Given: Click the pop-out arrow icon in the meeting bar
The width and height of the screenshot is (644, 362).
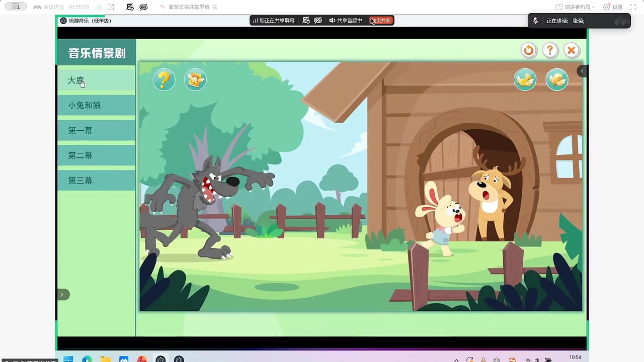Looking at the screenshot, I should pos(111,7).
